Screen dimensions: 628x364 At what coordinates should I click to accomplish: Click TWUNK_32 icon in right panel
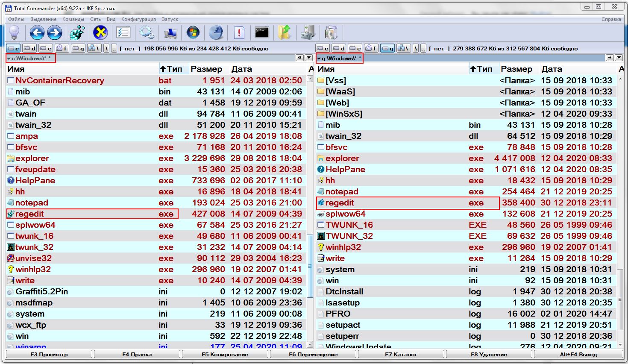click(321, 236)
